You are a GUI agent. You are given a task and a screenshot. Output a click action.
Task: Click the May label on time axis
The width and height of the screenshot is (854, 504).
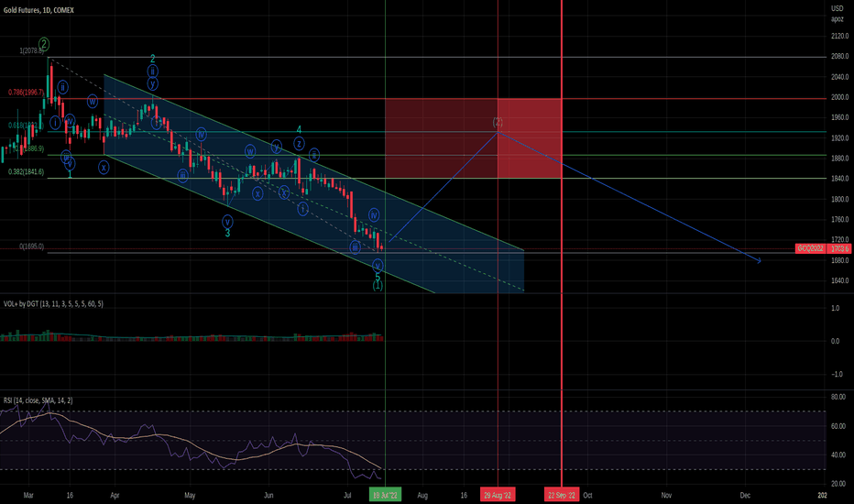pos(190,495)
